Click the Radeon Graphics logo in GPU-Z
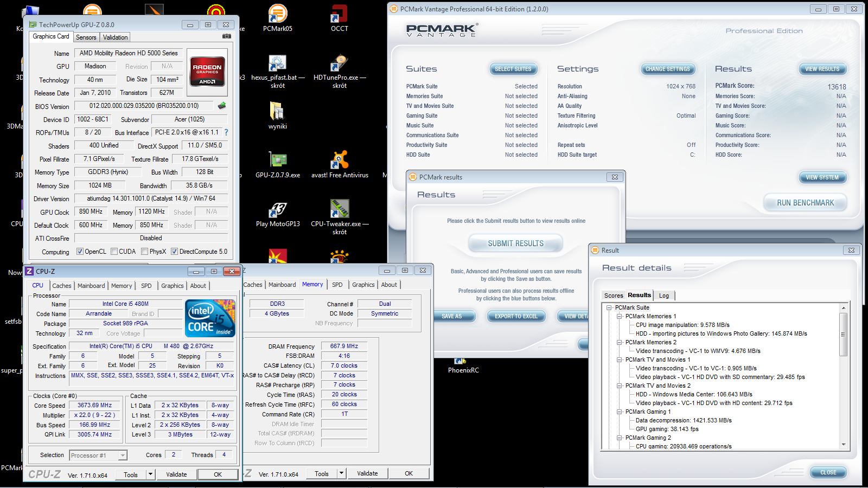The height and width of the screenshot is (488, 868). coord(207,72)
